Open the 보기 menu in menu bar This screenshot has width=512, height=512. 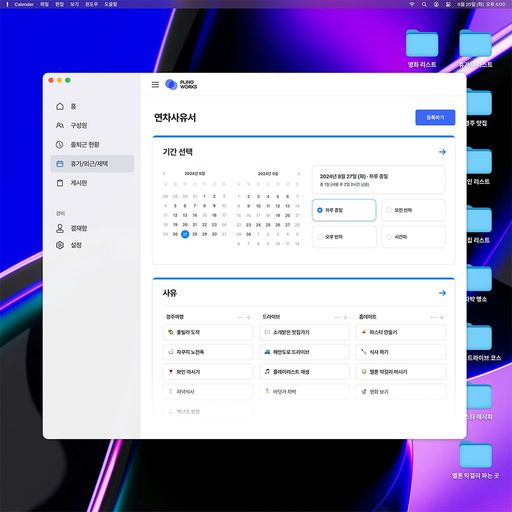[x=74, y=4]
